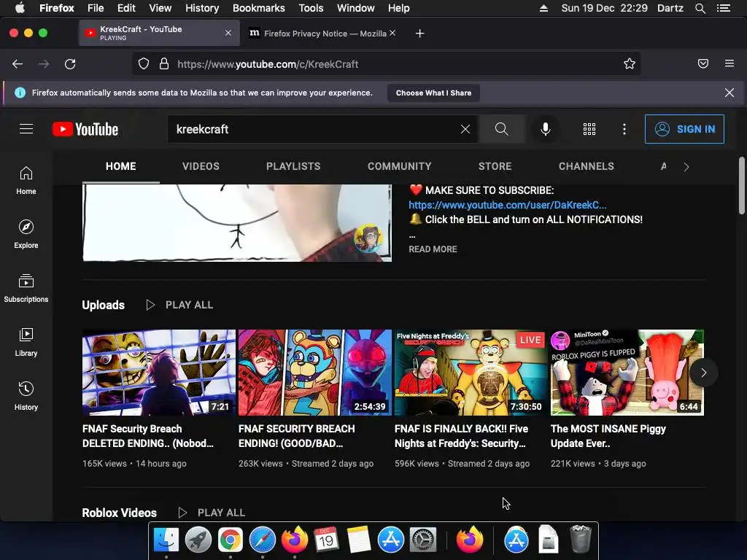Start voice search with microphone

(546, 129)
